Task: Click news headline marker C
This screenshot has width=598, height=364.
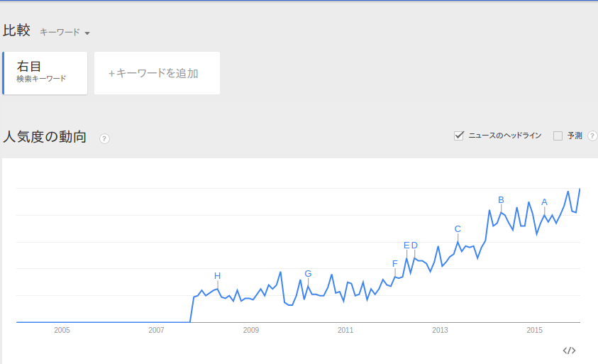Action: [x=458, y=228]
